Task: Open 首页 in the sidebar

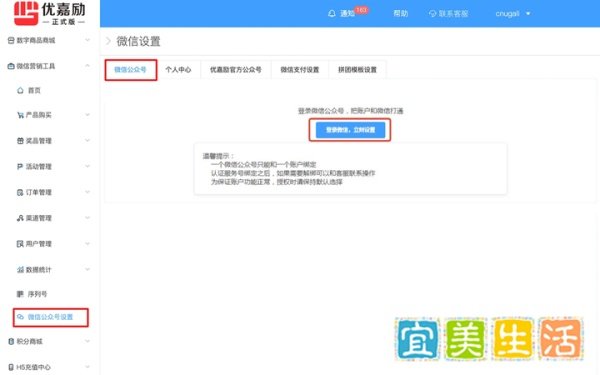Action: (x=34, y=90)
